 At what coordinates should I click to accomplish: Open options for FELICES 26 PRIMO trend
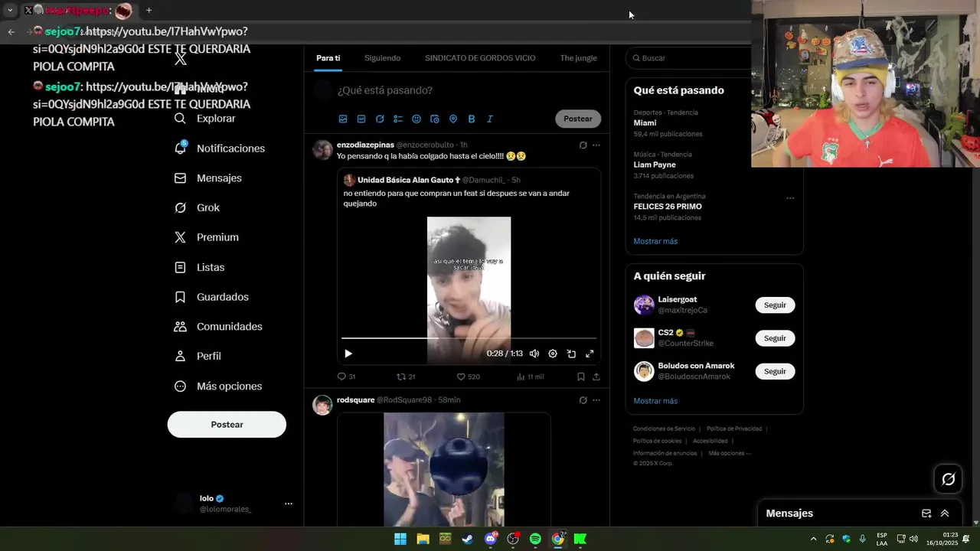(790, 198)
